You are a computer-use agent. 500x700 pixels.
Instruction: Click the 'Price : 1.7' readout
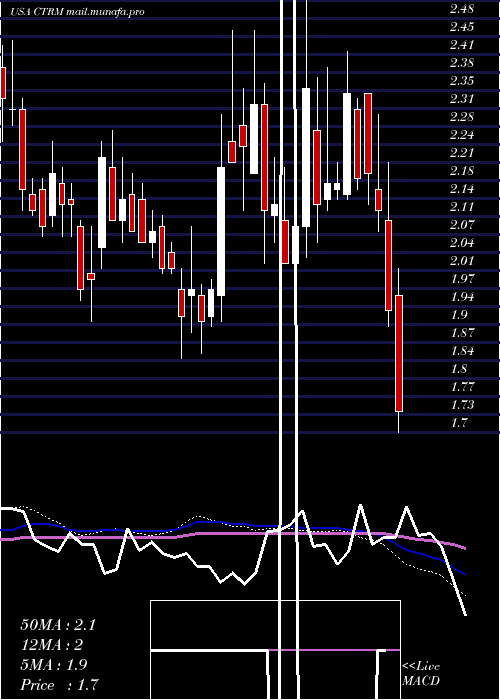59,685
